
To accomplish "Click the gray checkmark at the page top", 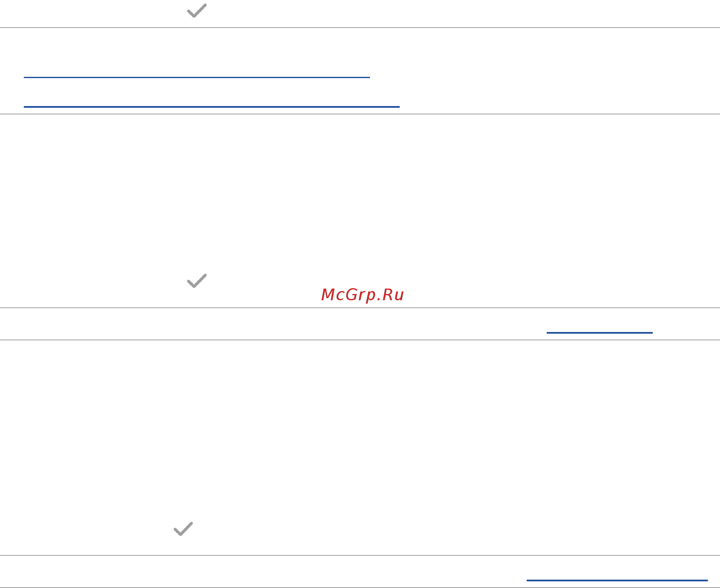I will [x=197, y=11].
